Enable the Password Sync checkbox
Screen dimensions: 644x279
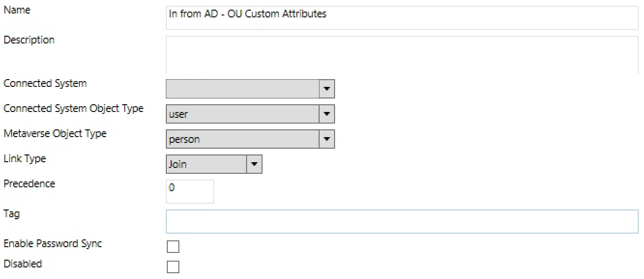[x=173, y=247]
